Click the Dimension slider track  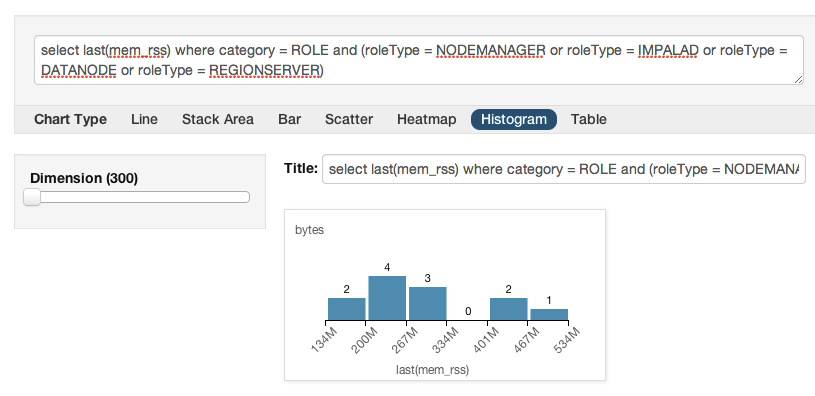[x=137, y=197]
